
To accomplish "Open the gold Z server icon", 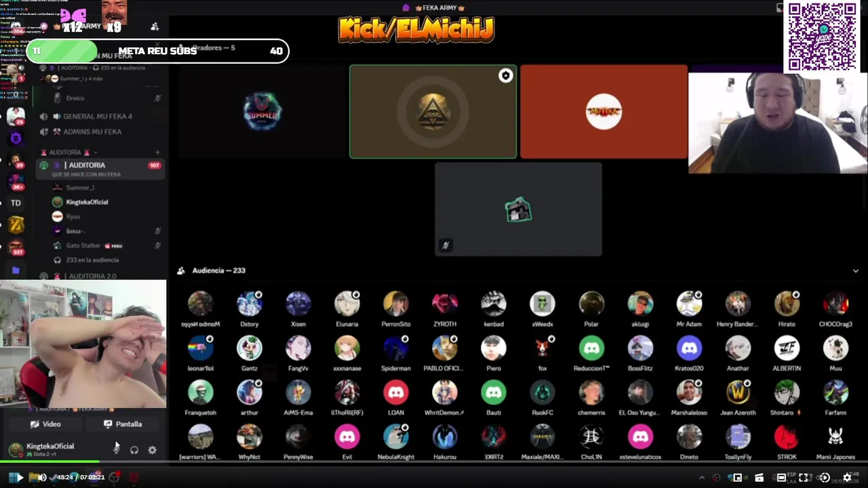I will [16, 225].
